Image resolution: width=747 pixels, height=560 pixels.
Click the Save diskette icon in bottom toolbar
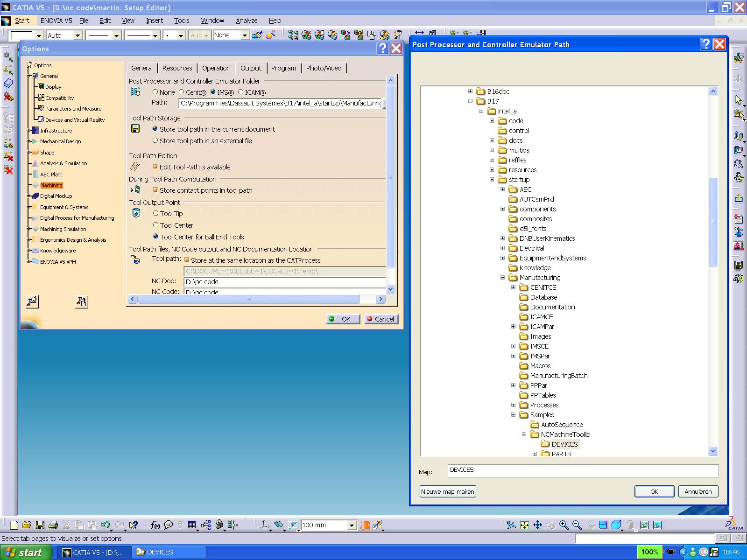click(x=40, y=525)
